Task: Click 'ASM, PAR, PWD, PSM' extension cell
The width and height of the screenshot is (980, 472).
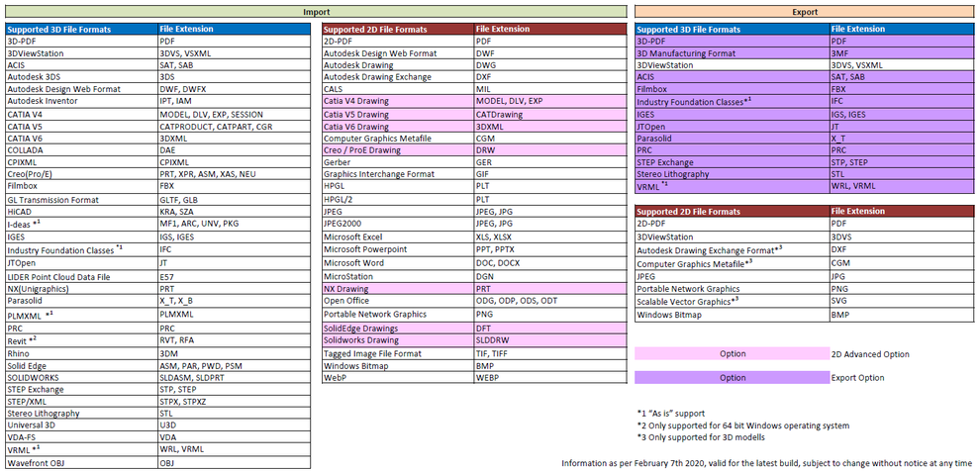Action: pyautogui.click(x=234, y=366)
